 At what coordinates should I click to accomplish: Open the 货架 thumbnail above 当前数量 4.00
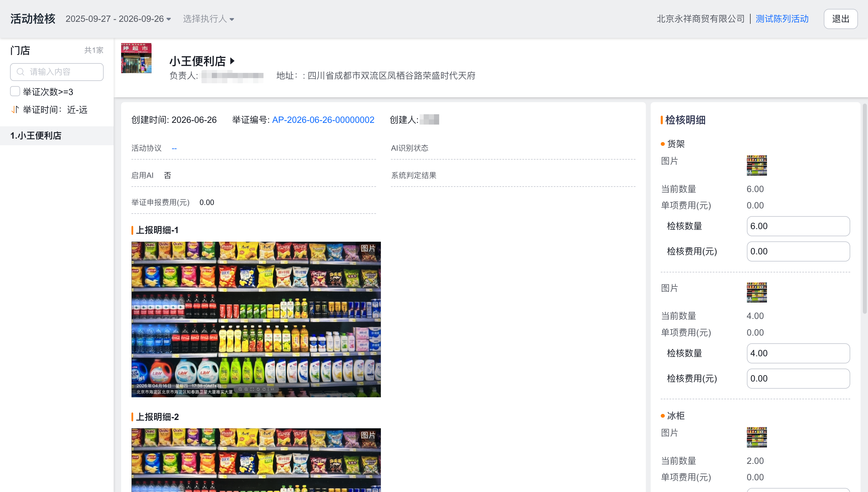click(757, 292)
